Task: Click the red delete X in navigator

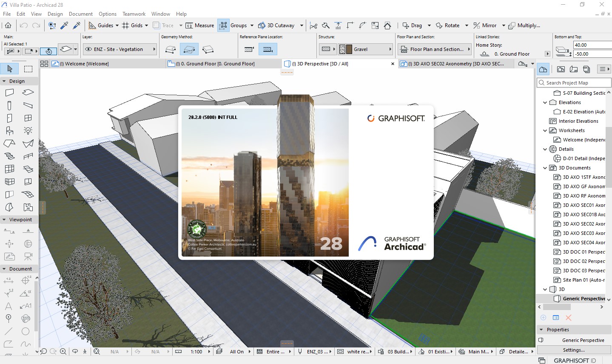Action: pyautogui.click(x=568, y=317)
